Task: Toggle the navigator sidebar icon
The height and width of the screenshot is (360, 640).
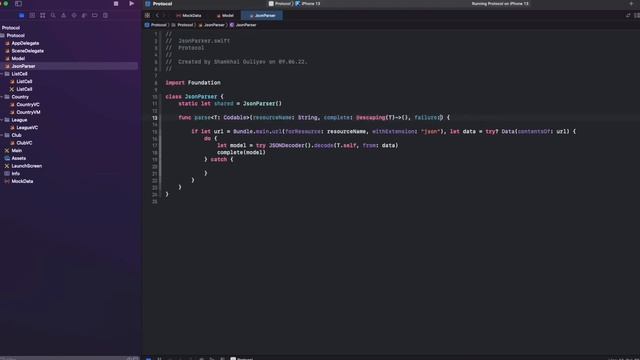Action: [18, 4]
